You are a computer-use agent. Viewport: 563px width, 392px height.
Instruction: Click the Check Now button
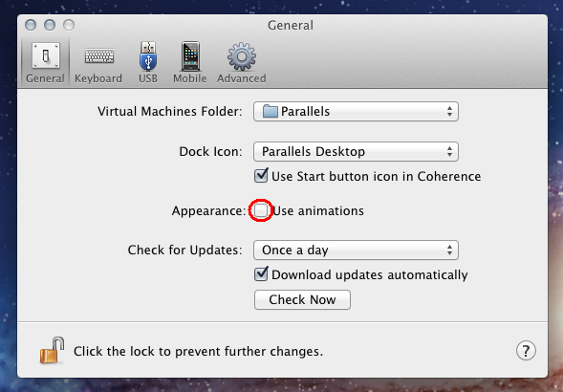pyautogui.click(x=302, y=299)
